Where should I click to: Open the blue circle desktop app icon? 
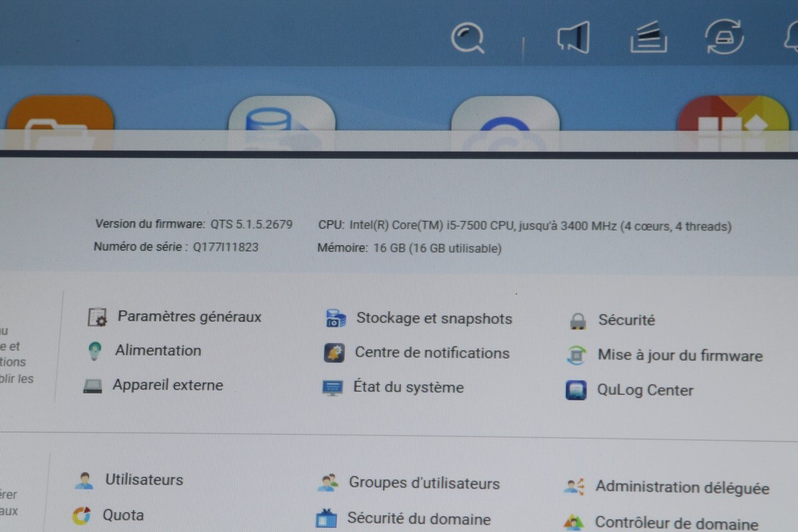pos(505,124)
